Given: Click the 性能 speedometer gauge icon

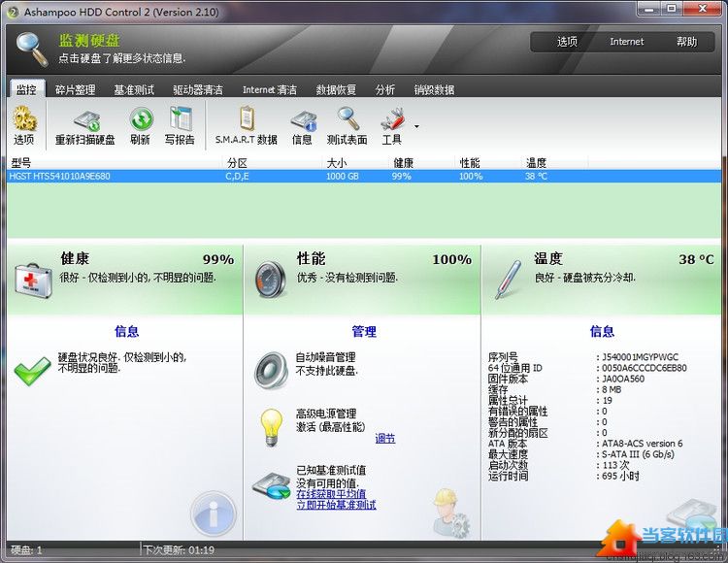Looking at the screenshot, I should click(x=270, y=279).
